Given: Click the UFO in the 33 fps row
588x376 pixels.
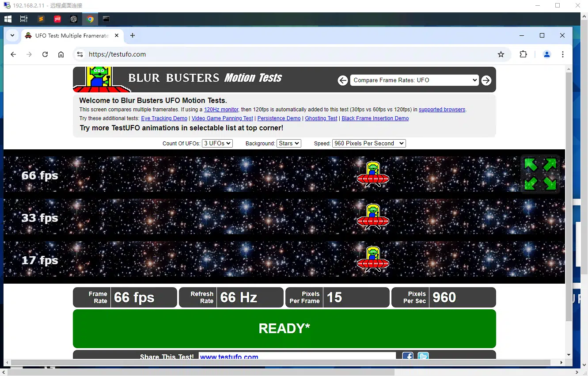Looking at the screenshot, I should point(373,216).
